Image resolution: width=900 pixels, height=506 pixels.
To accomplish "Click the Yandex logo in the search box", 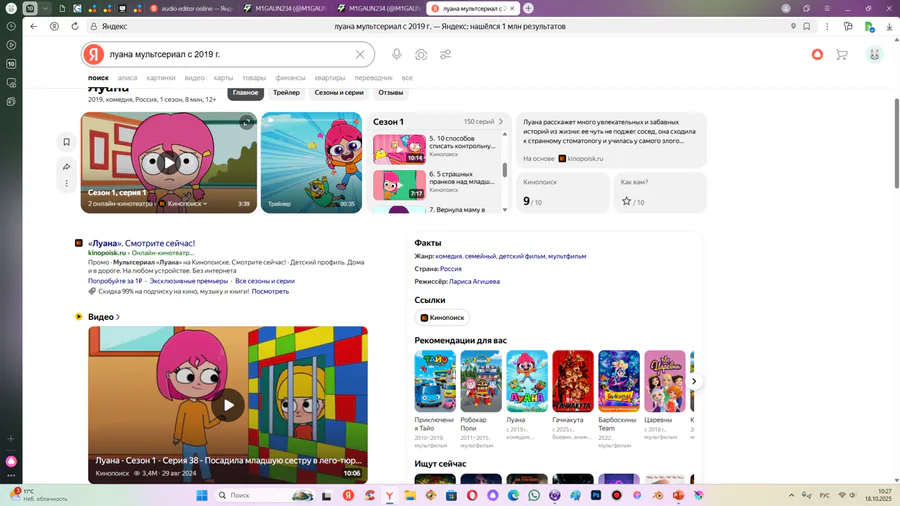I will (x=94, y=55).
